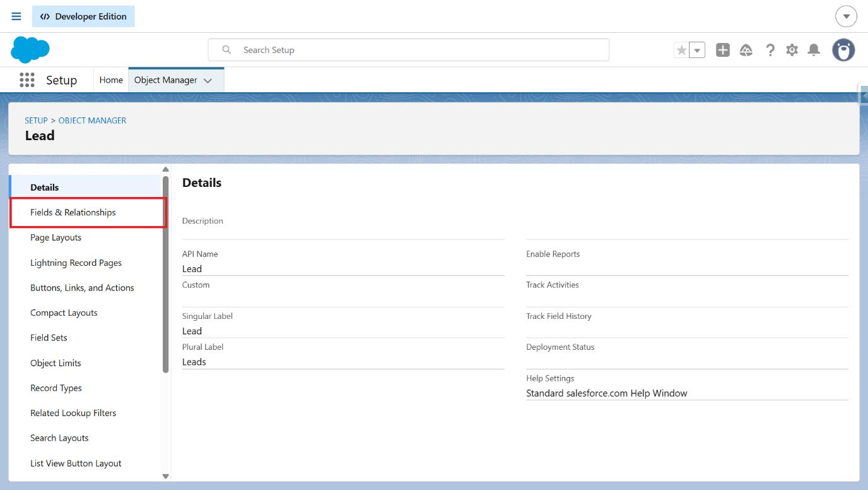Open the help question mark icon
This screenshot has width=868, height=490.
pos(770,50)
